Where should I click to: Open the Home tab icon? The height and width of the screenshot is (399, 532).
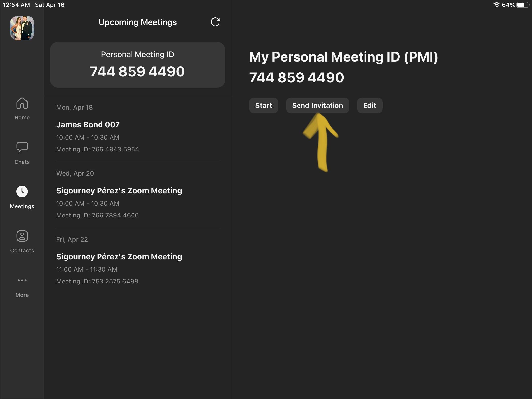22,103
